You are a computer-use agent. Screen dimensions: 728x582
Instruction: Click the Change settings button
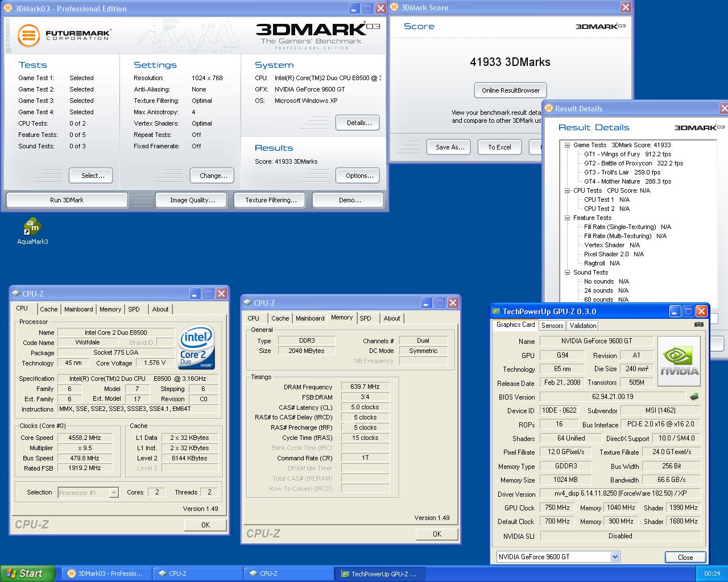tap(213, 176)
